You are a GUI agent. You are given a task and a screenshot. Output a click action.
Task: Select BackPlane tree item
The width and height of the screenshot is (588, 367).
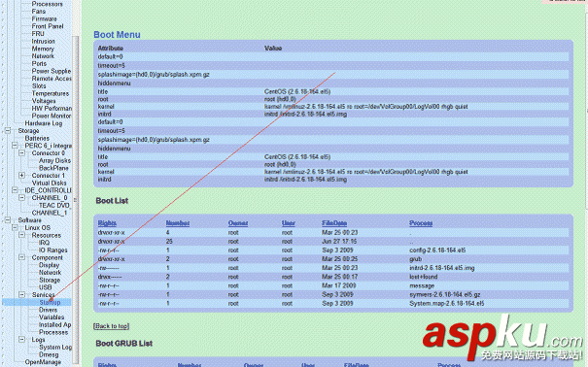53,168
